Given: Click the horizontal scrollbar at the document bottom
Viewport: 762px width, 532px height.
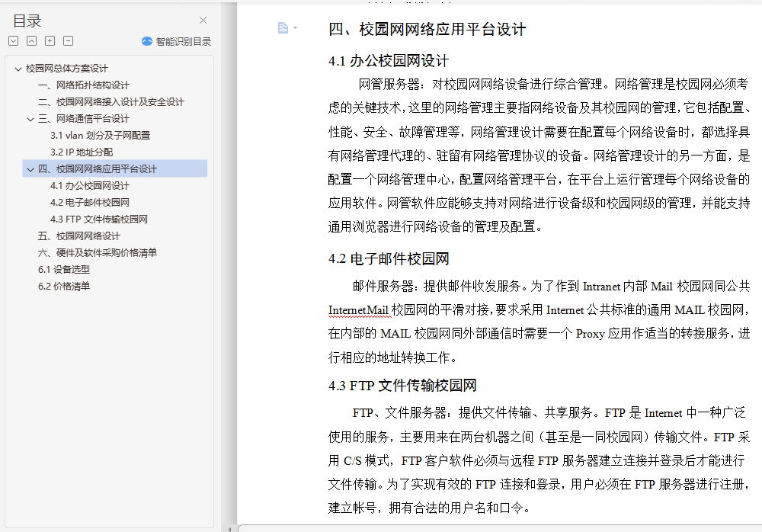Looking at the screenshot, I should coord(500,529).
